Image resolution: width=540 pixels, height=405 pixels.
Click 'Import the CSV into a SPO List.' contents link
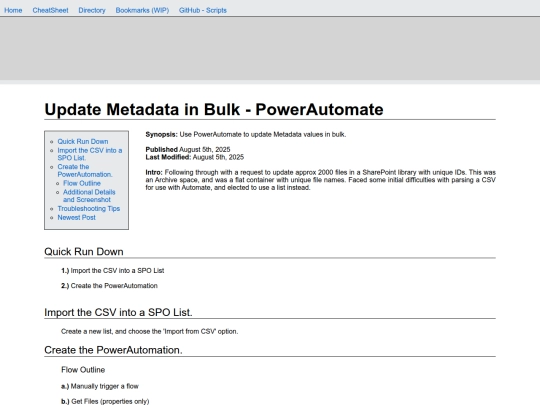[x=90, y=154]
